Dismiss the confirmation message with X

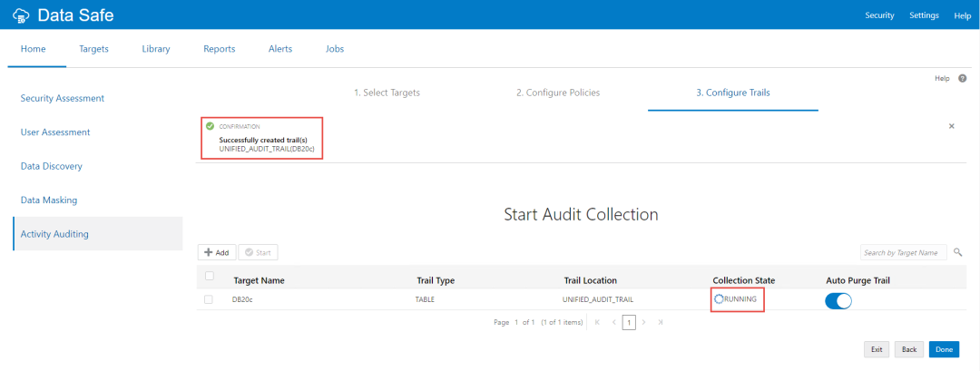tap(951, 126)
